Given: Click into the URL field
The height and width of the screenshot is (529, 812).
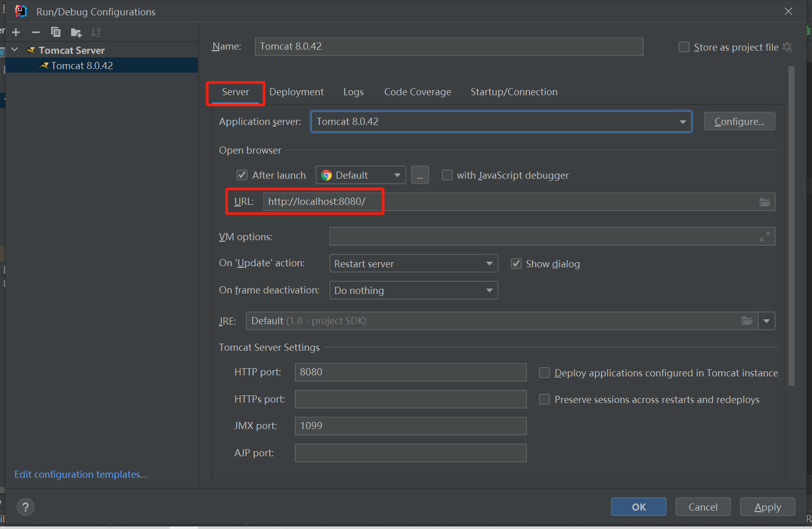Looking at the screenshot, I should click(x=519, y=202).
